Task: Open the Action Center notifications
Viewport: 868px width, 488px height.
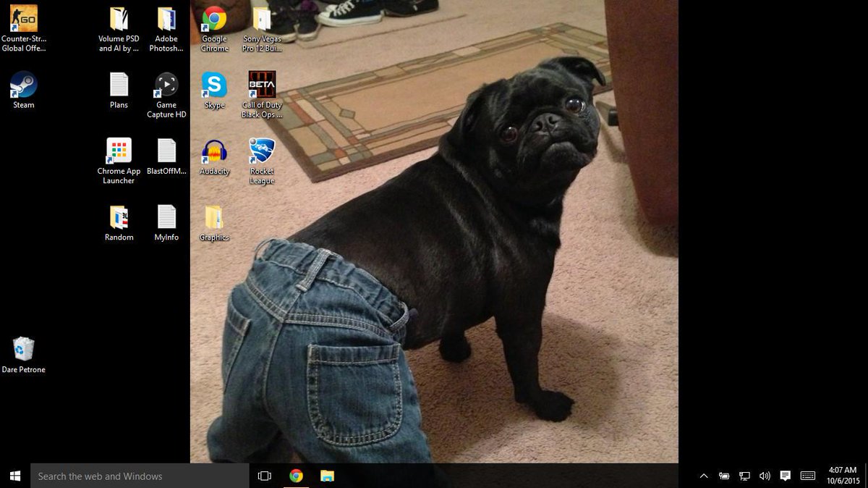Action: 785,476
